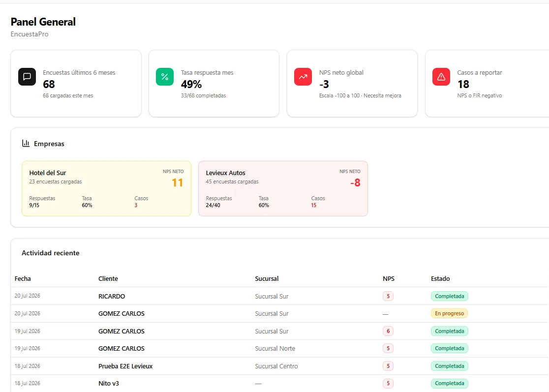Click the text '33/68 completadas'
The image size is (549, 392).
(x=204, y=95)
